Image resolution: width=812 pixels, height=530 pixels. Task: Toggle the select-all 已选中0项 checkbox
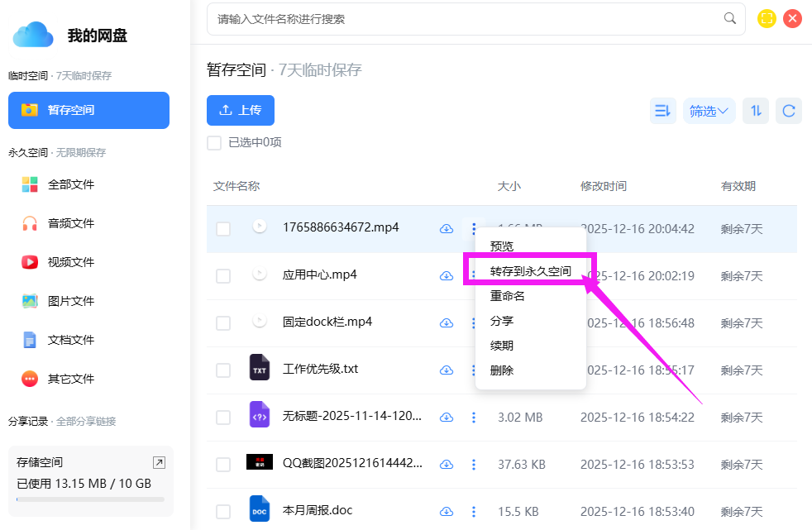click(214, 142)
